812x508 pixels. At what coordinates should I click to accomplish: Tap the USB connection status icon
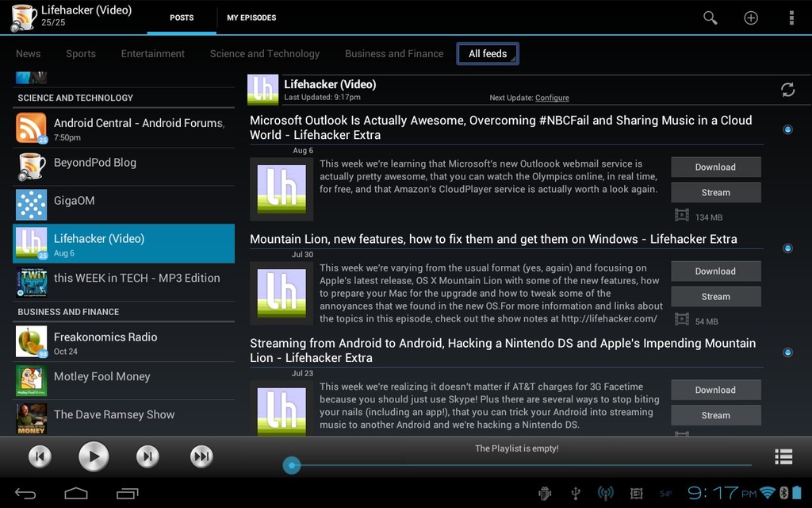tap(576, 494)
